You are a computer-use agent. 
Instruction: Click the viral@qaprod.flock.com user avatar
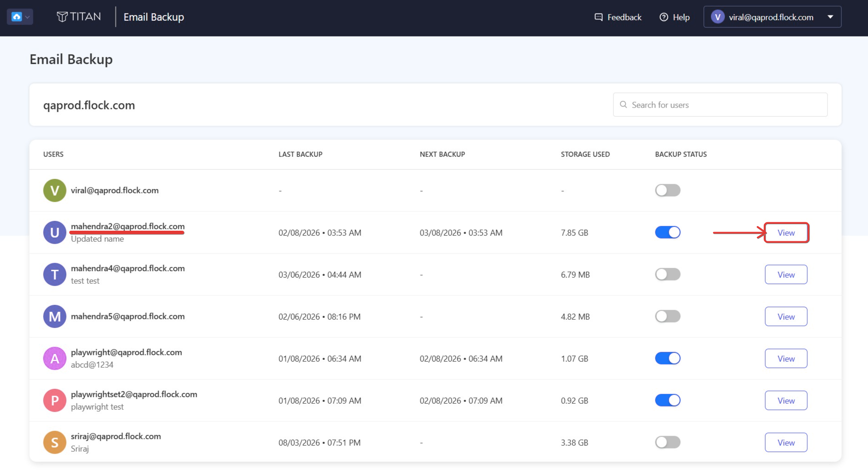pos(54,191)
